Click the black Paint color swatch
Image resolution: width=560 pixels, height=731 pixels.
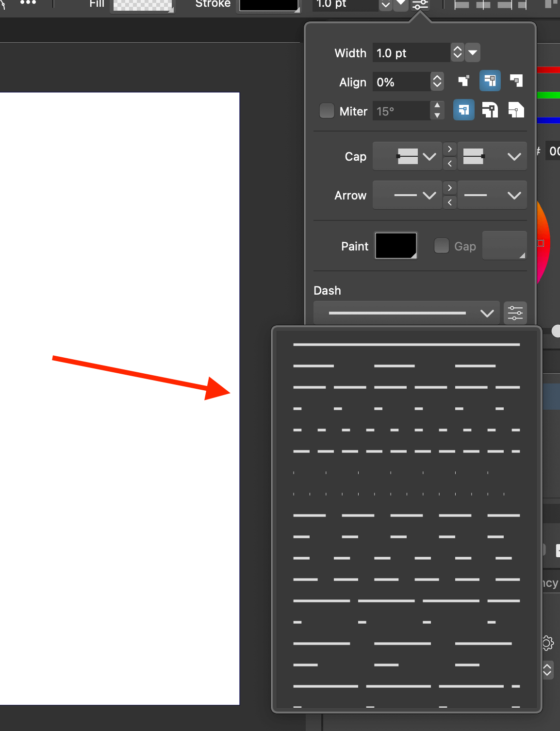click(396, 246)
